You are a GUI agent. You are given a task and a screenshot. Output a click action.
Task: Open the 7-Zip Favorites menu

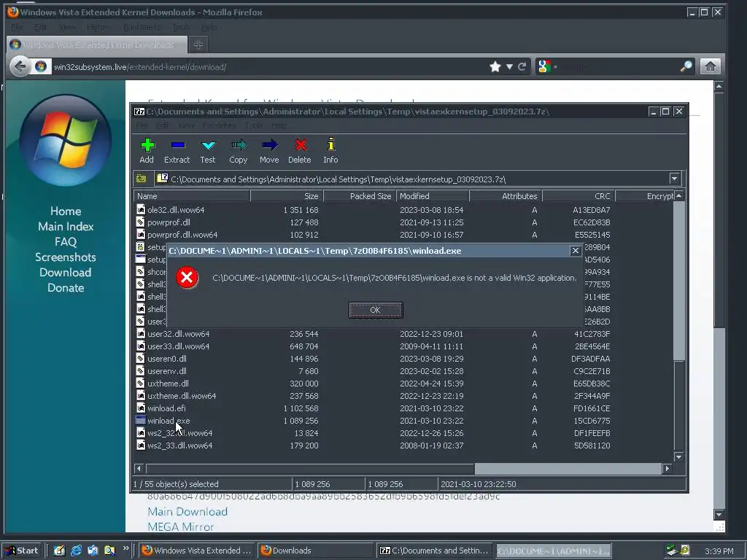(219, 125)
